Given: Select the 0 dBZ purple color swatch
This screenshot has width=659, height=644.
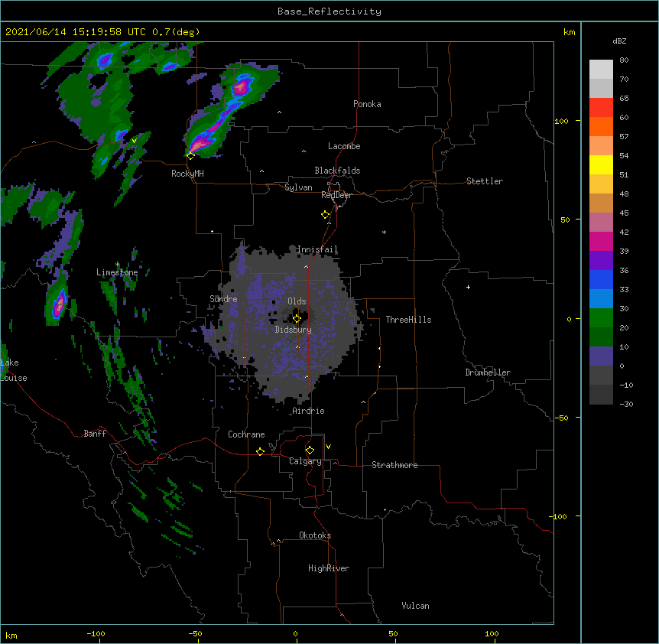Looking at the screenshot, I should tap(601, 356).
